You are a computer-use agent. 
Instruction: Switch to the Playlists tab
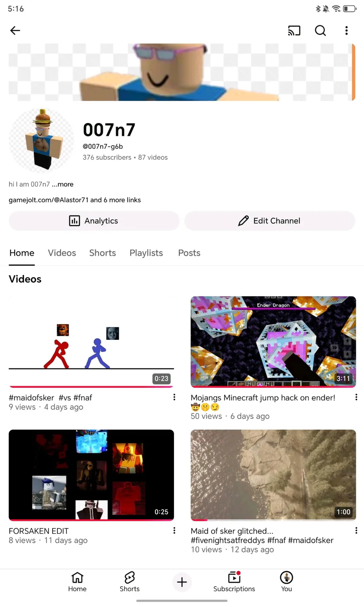[x=146, y=253]
